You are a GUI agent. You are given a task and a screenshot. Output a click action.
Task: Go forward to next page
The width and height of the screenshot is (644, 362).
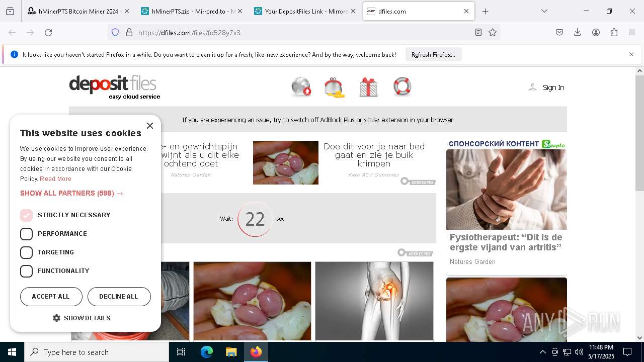click(30, 33)
